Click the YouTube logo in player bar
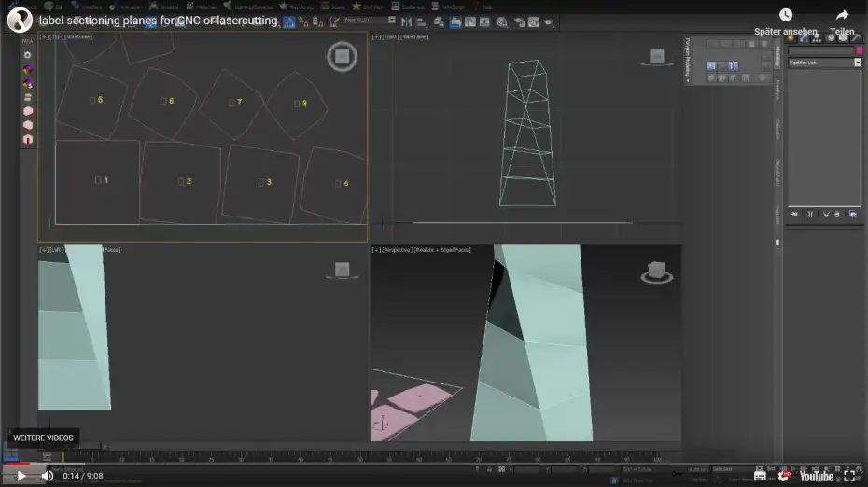The width and height of the screenshot is (868, 487). [817, 476]
